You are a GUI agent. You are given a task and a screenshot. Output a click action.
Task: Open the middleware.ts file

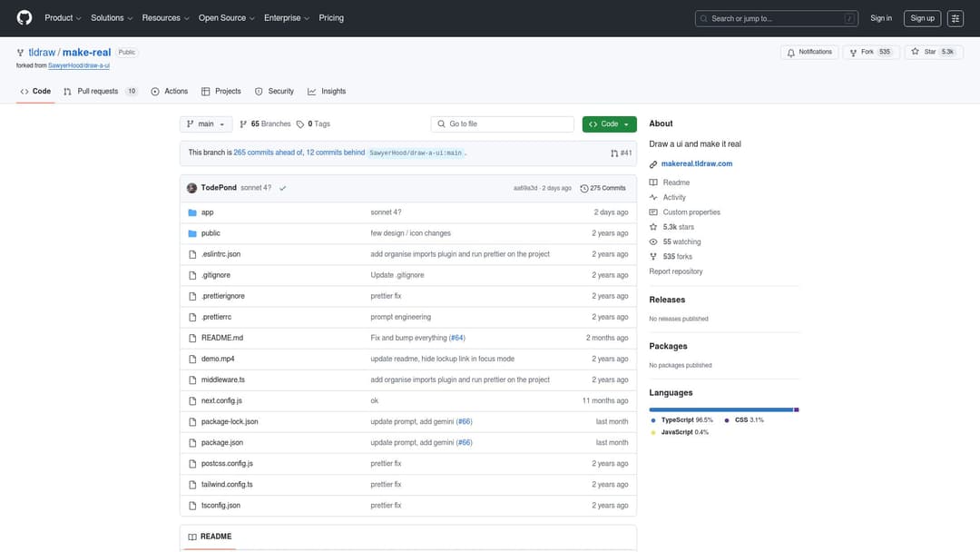222,380
